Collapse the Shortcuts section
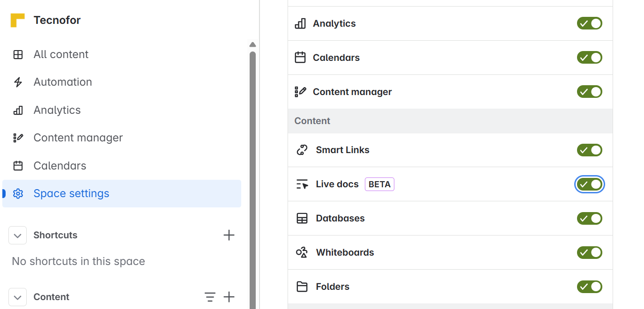 [x=17, y=235]
